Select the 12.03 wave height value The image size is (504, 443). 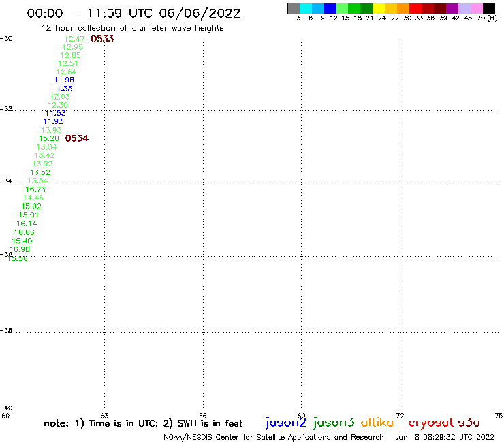[x=60, y=97]
